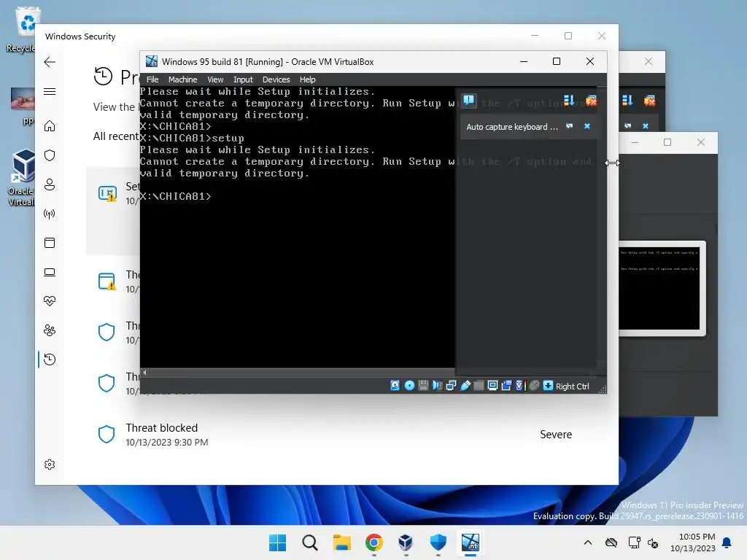This screenshot has height=560, width=747.
Task: Click the Right Ctrl host key label
Action: click(x=572, y=386)
